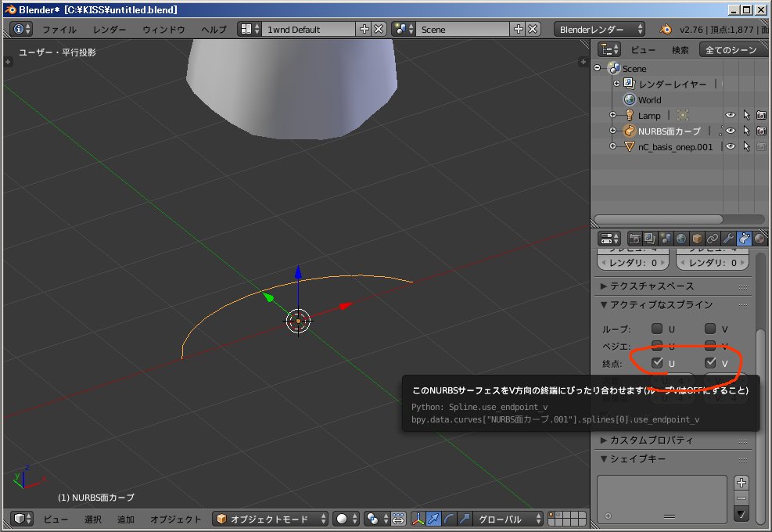Add a new scene with plus button
Image resolution: width=772 pixels, height=532 pixels.
pos(519,29)
